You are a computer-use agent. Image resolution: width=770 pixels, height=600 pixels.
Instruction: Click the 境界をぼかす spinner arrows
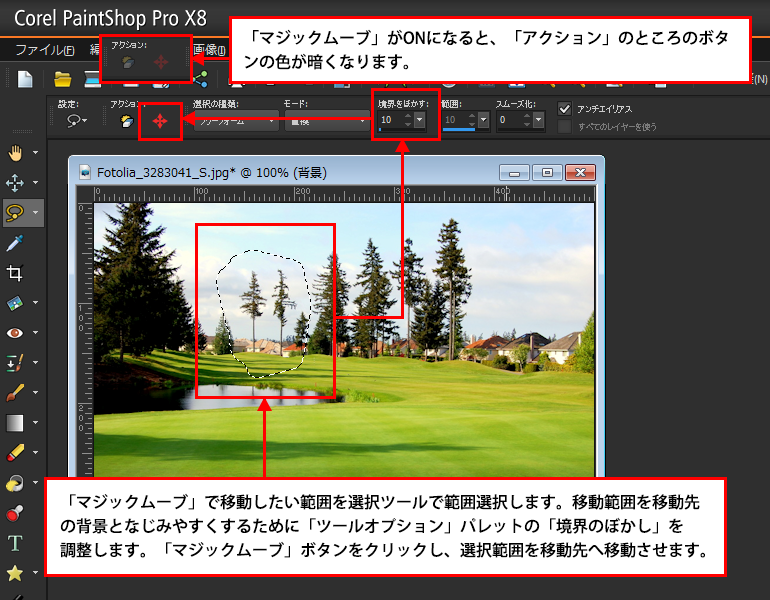click(408, 120)
